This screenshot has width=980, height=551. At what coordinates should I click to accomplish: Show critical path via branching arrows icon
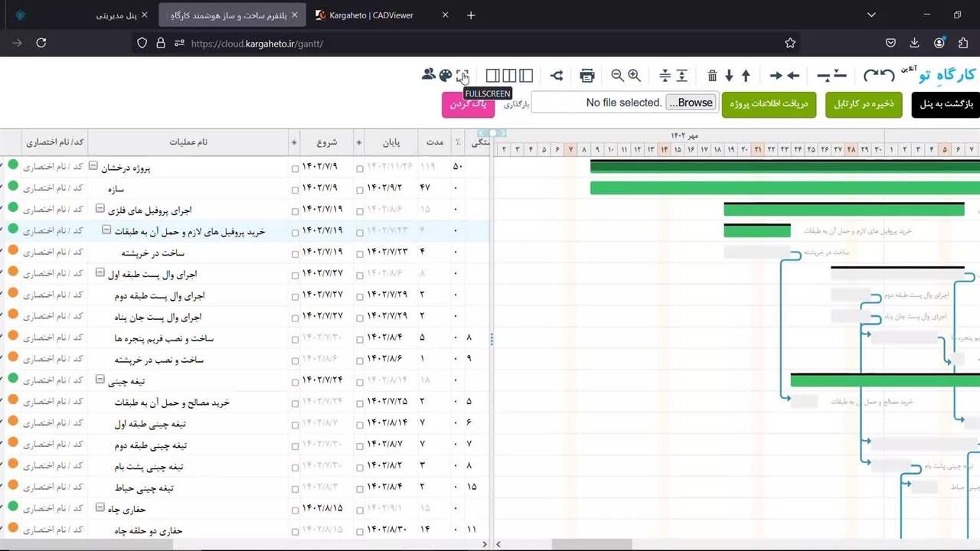tap(557, 75)
